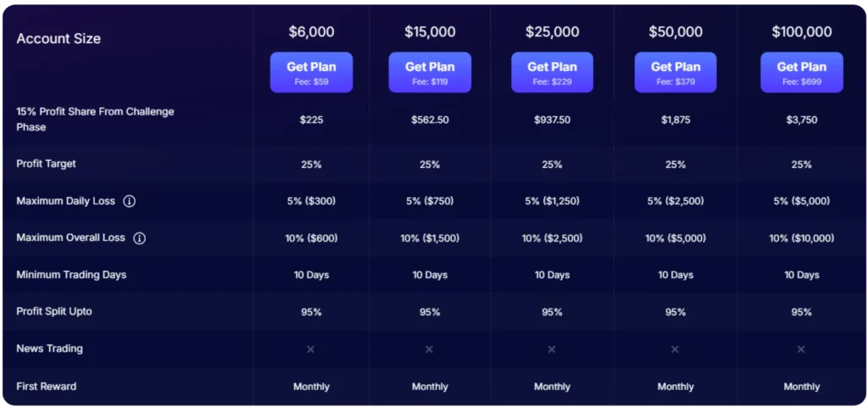Image resolution: width=868 pixels, height=408 pixels.
Task: Click the $6,000 account size heading
Action: pos(311,32)
